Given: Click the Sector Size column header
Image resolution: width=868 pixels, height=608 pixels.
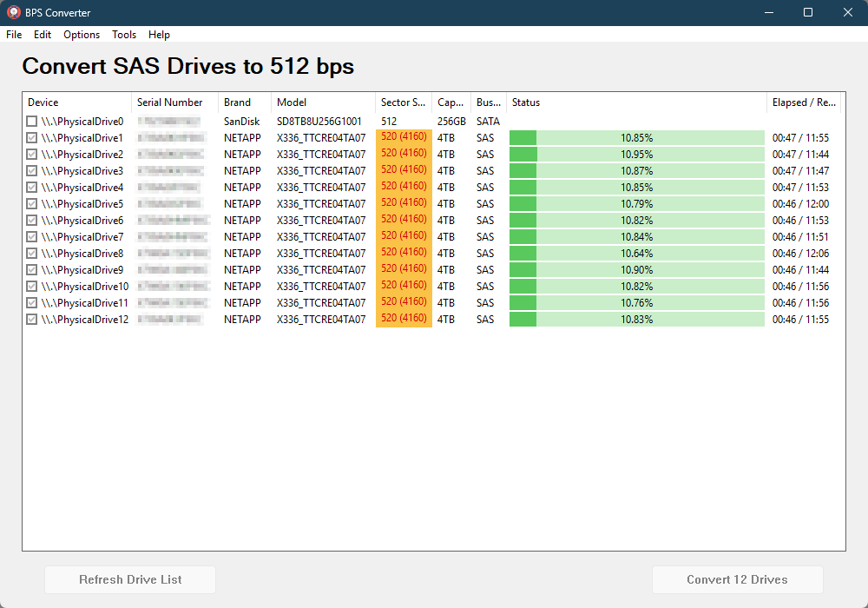Looking at the screenshot, I should pos(403,102).
